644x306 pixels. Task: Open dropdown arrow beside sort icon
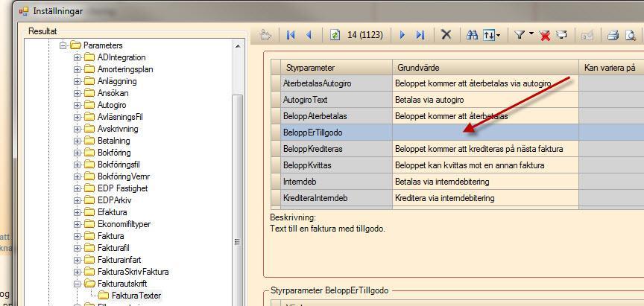tap(498, 36)
